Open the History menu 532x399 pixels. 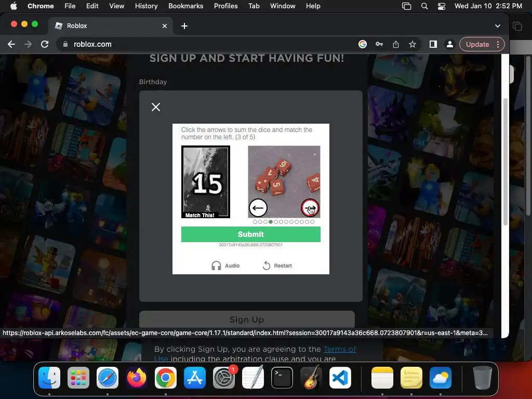coord(146,6)
